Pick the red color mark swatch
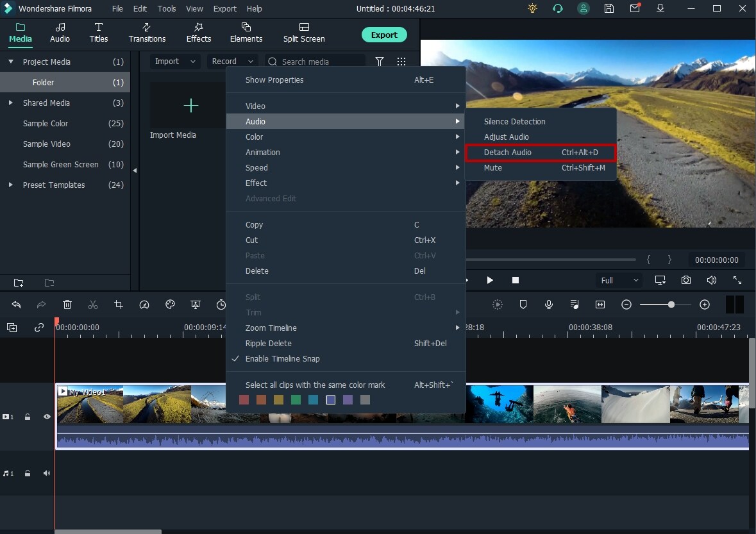The height and width of the screenshot is (534, 756). coord(244,399)
